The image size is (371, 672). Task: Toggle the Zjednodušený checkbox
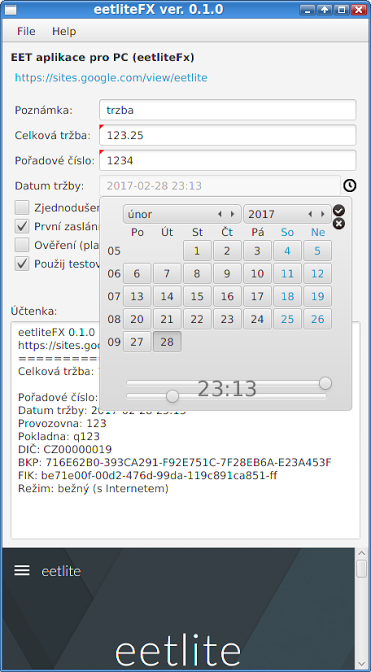tap(22, 208)
